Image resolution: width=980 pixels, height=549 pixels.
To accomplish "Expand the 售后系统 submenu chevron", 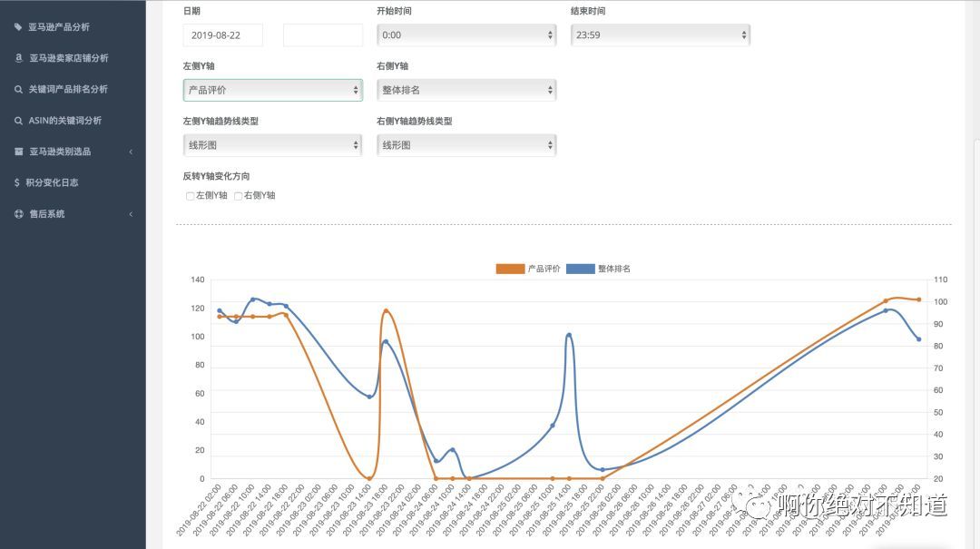I will click(x=131, y=214).
